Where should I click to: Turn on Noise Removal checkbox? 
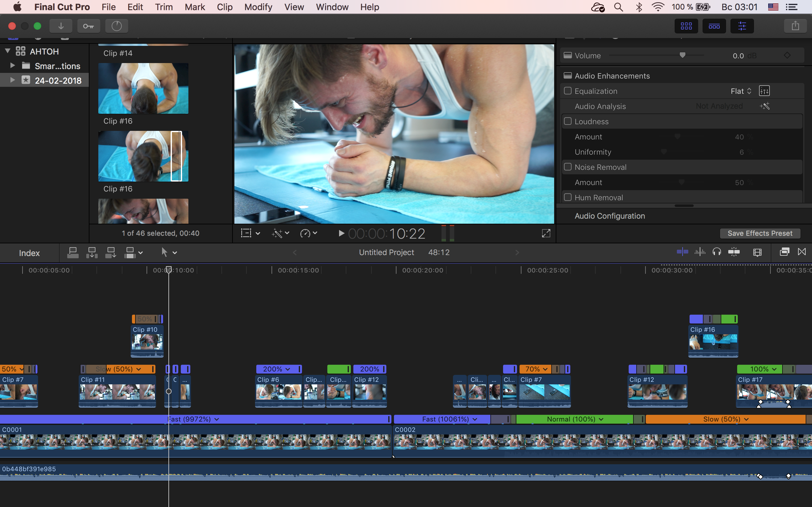567,167
